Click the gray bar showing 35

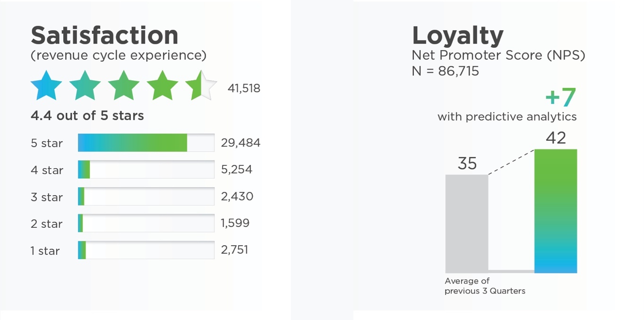[x=466, y=223]
